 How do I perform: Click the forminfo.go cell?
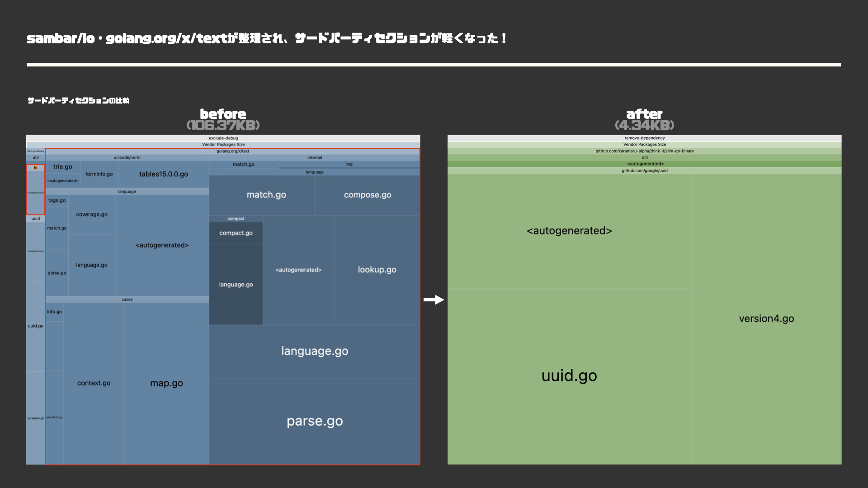tap(99, 174)
